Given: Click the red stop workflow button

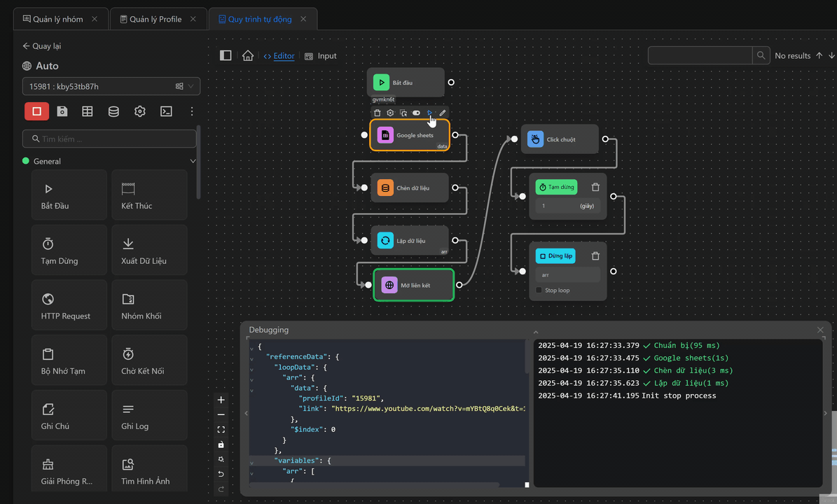Looking at the screenshot, I should click(36, 111).
